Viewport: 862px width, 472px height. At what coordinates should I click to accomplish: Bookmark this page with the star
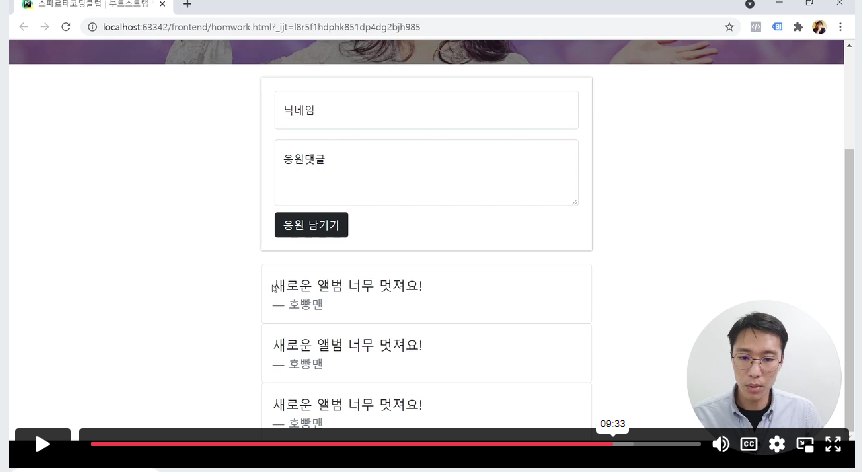tap(729, 27)
